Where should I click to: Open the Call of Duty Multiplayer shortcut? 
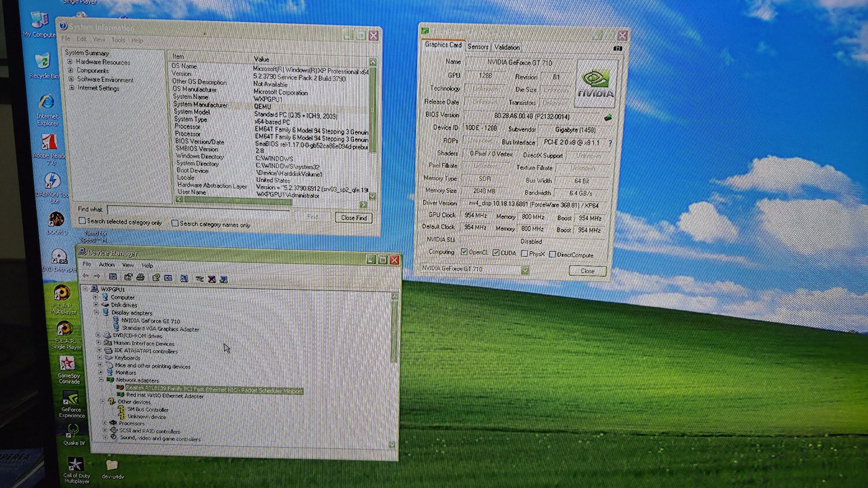click(76, 470)
